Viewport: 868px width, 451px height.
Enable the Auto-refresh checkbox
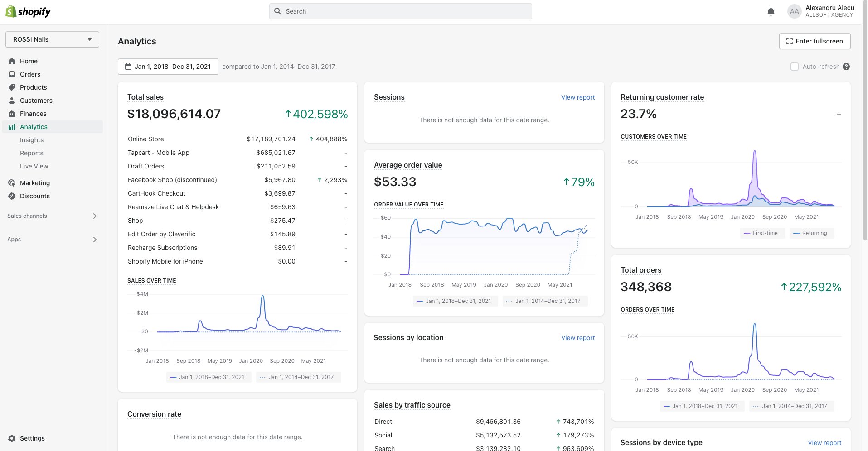[x=794, y=67]
